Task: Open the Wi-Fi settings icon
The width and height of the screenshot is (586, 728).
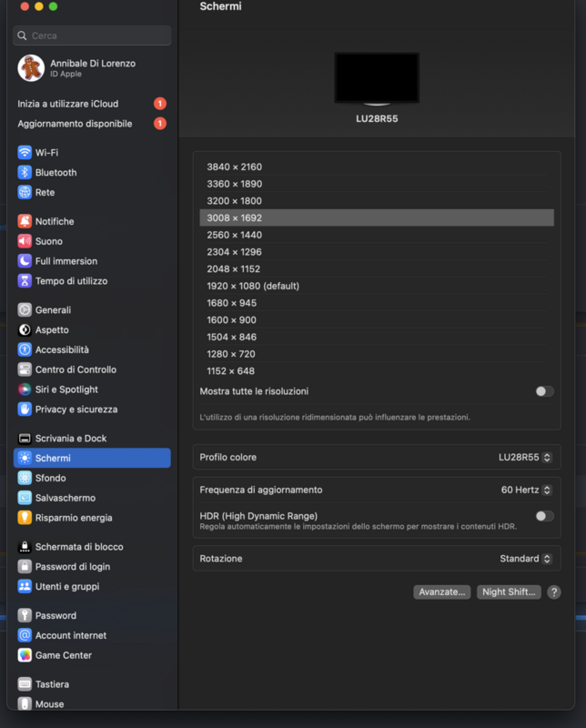Action: [25, 153]
